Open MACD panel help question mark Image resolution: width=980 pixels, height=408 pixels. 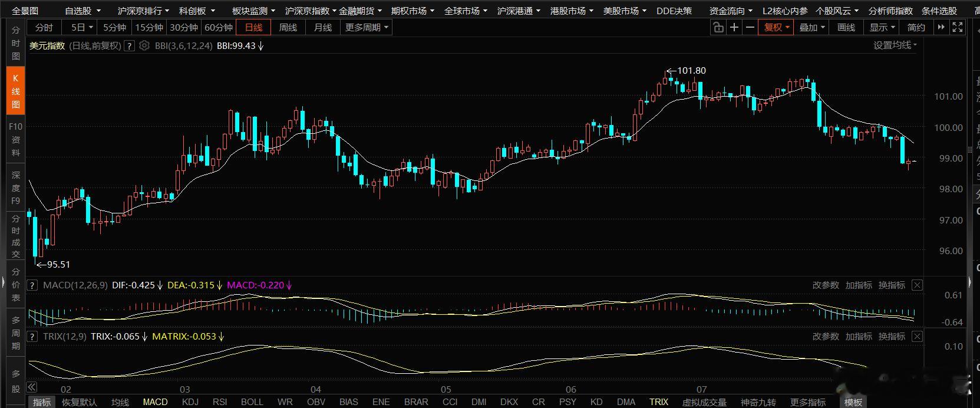click(33, 285)
